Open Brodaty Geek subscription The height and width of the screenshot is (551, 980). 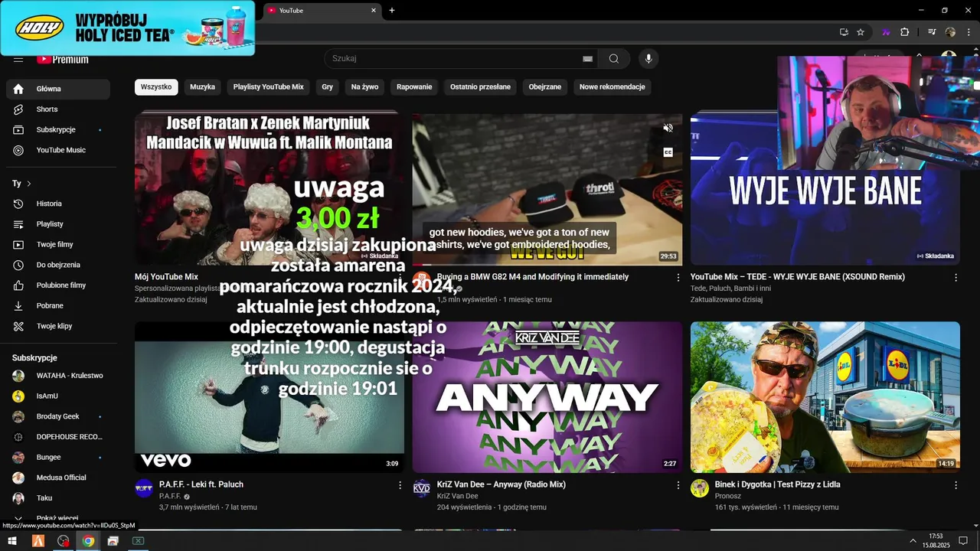[58, 416]
